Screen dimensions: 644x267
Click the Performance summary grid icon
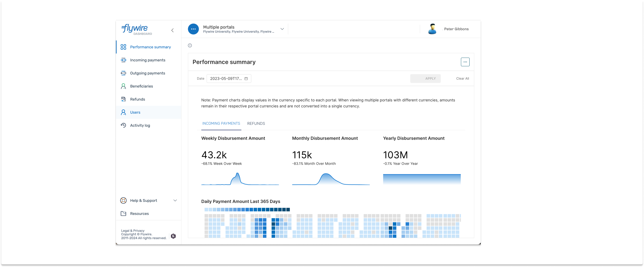123,47
